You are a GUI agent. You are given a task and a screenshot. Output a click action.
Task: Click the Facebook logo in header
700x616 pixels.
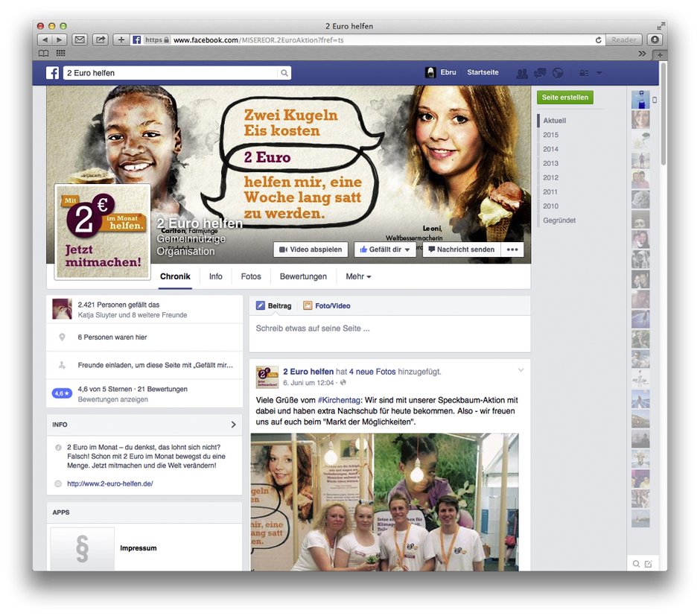pos(52,73)
